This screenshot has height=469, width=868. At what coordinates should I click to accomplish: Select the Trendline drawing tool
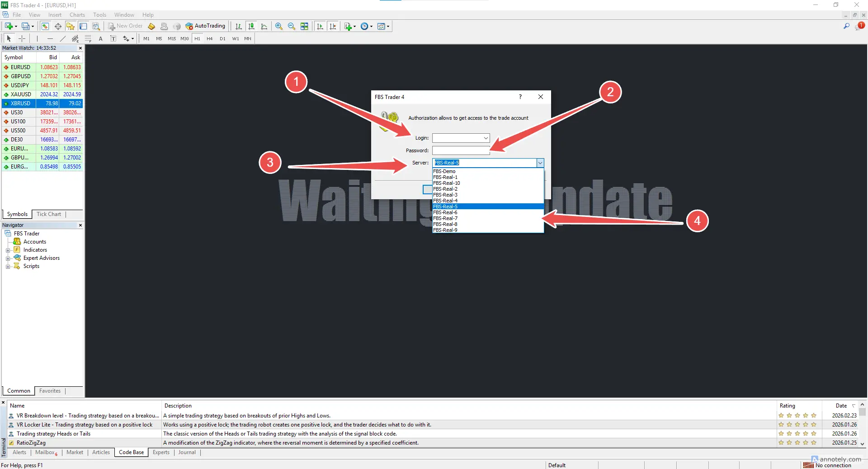[x=63, y=38]
